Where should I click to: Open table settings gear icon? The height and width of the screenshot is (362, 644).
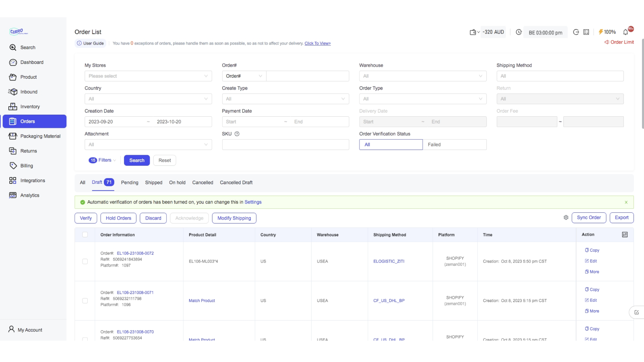[566, 218]
